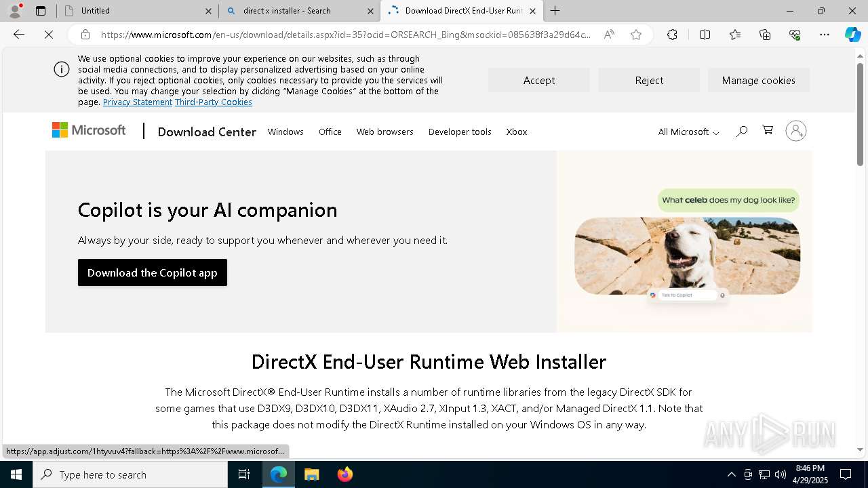Open the Web browsers nav item

click(385, 131)
